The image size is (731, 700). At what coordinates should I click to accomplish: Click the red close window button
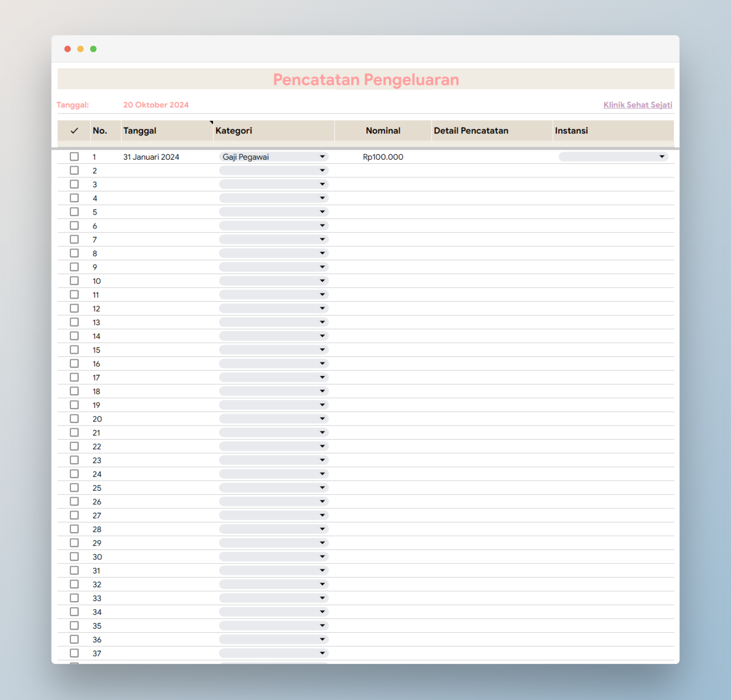67,49
